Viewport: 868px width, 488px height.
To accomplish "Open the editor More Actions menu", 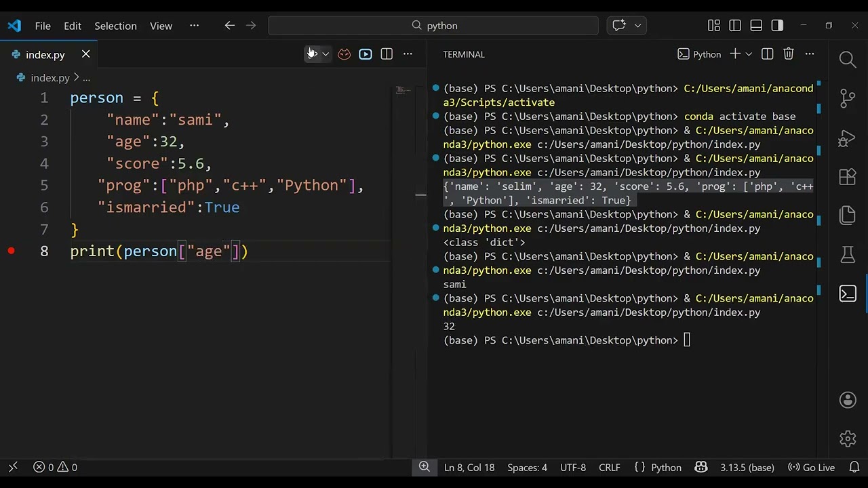I will [408, 54].
